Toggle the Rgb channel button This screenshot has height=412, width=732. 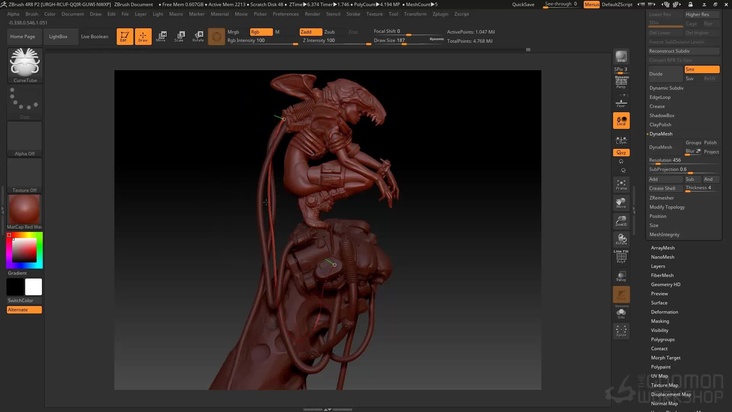point(261,32)
